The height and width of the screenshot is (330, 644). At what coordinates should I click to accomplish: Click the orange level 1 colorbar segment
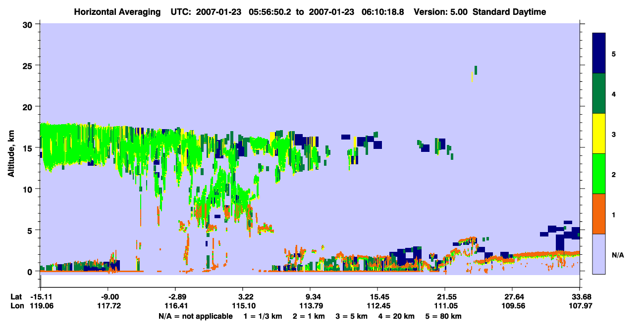tap(599, 214)
